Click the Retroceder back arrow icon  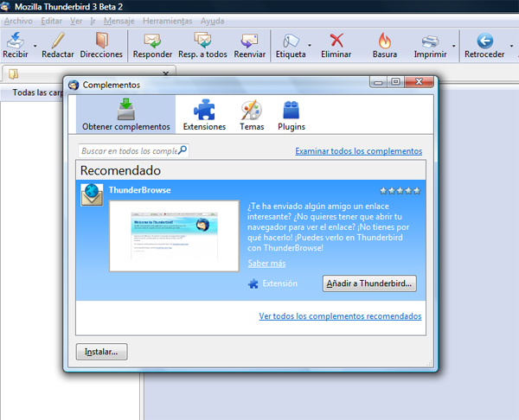[x=485, y=41]
